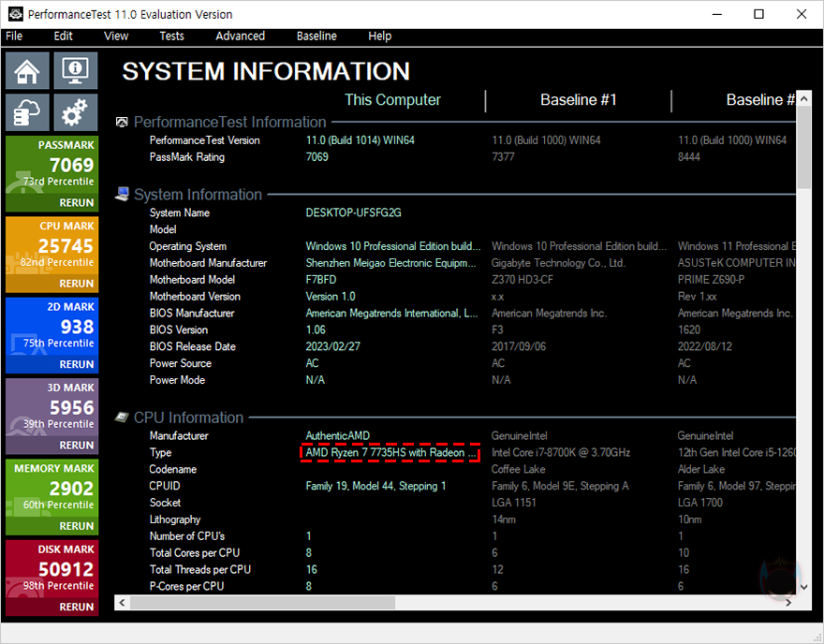Click the DESKTOP-UFSFG2G system name value
The image size is (824, 644).
[354, 212]
